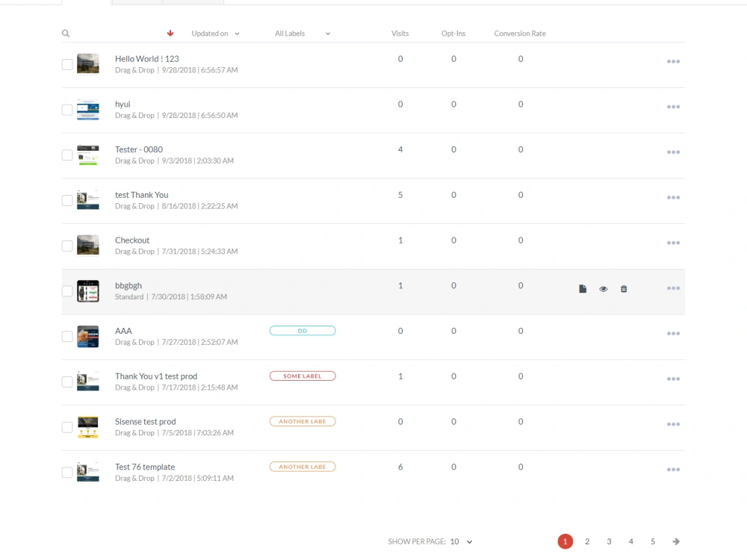Viewport: 747px width, 560px height.
Task: Open the Tester - 0080 title
Action: click(139, 149)
